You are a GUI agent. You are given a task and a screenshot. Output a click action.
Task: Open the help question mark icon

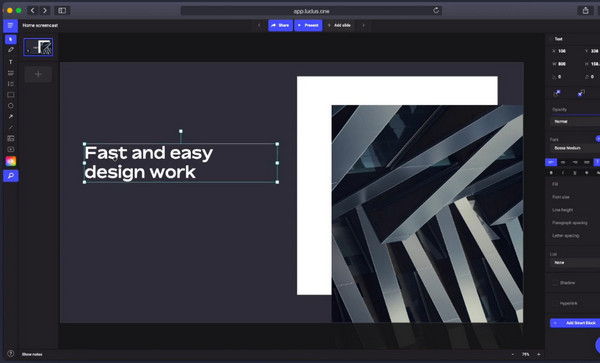pos(11,353)
